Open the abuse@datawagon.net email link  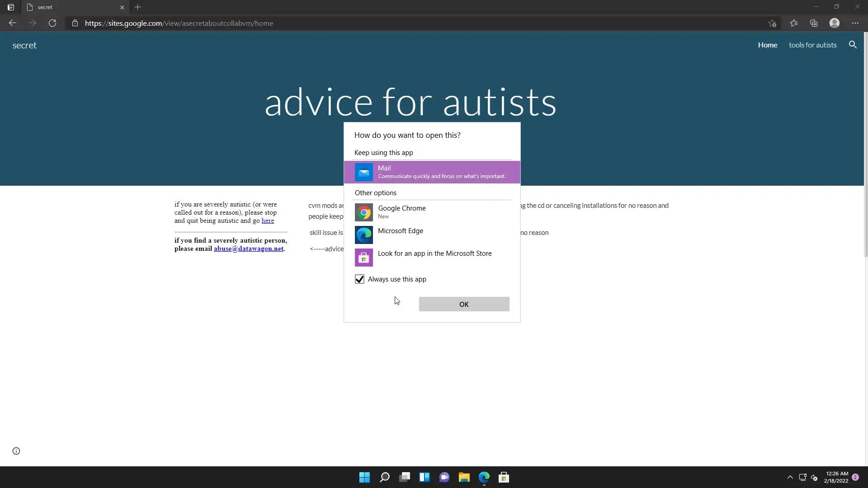click(x=248, y=249)
